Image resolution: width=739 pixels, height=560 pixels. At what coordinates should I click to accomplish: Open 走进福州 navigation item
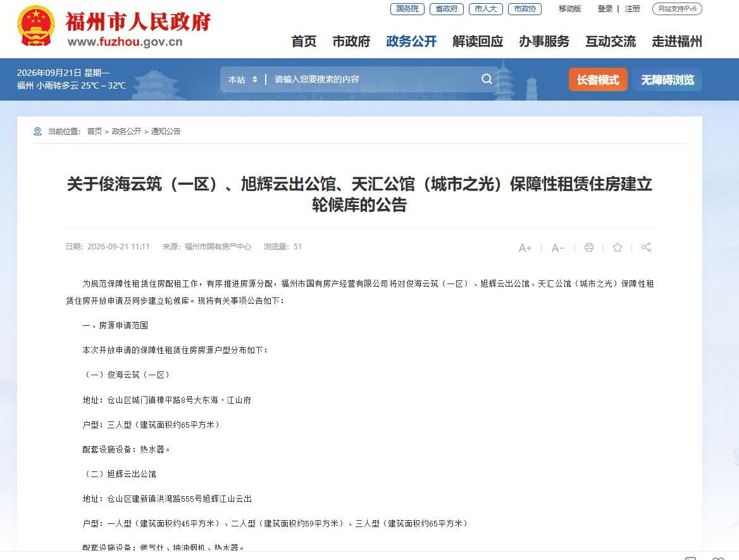pyautogui.click(x=677, y=42)
